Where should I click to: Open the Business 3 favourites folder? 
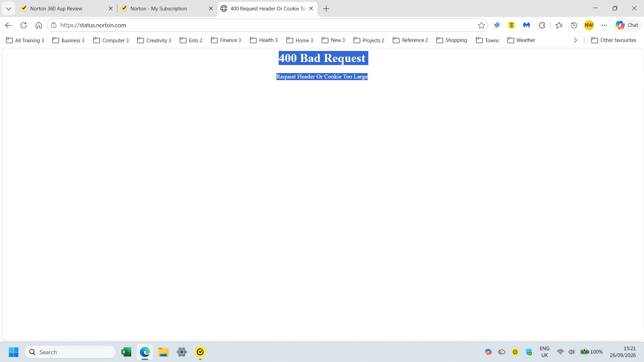pyautogui.click(x=68, y=40)
